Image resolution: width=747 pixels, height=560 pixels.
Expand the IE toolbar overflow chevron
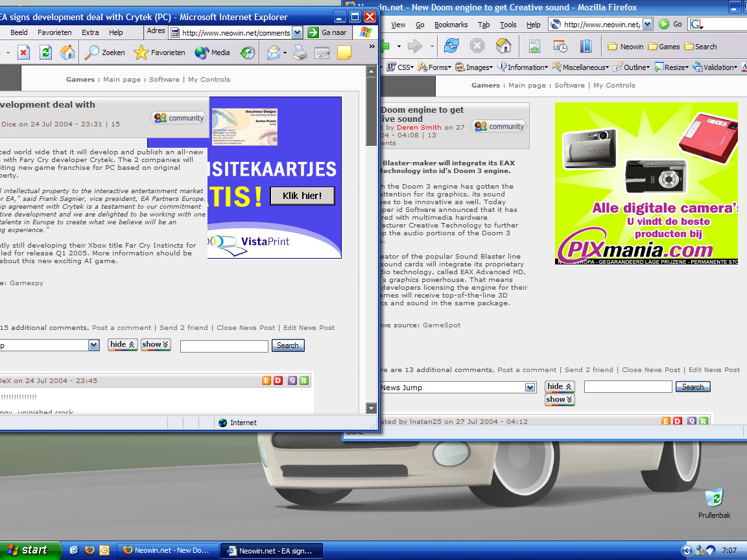(x=372, y=46)
